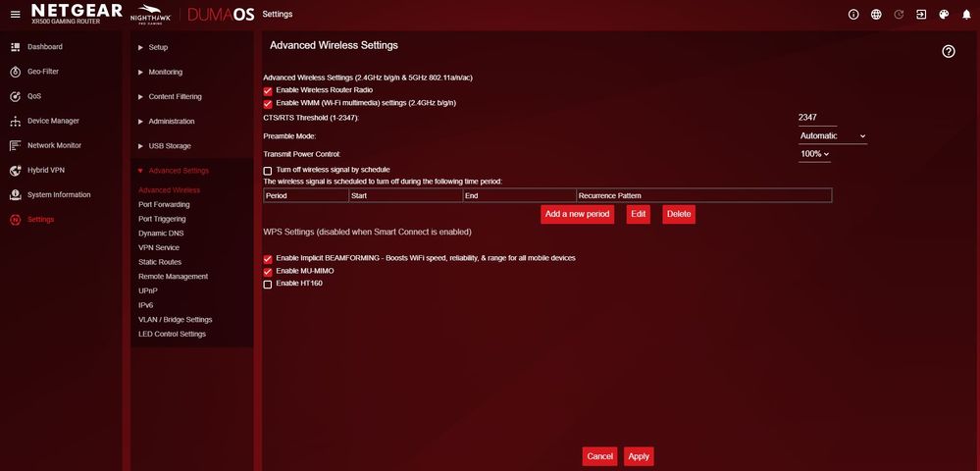Enable the HT160 checkbox
Viewport: 980px width, 471px height.
tap(268, 284)
